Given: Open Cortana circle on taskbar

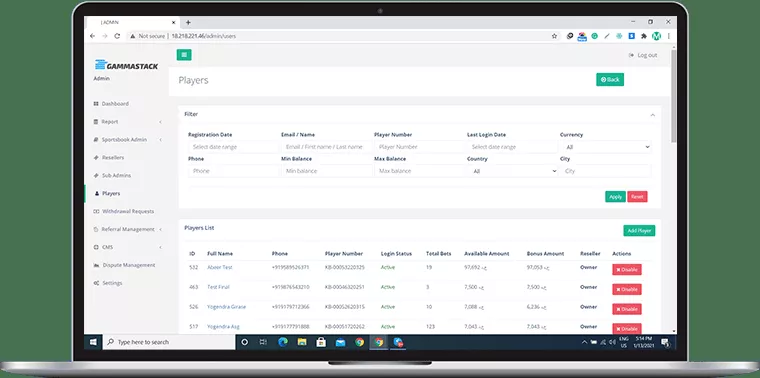Looking at the screenshot, I should 244,342.
